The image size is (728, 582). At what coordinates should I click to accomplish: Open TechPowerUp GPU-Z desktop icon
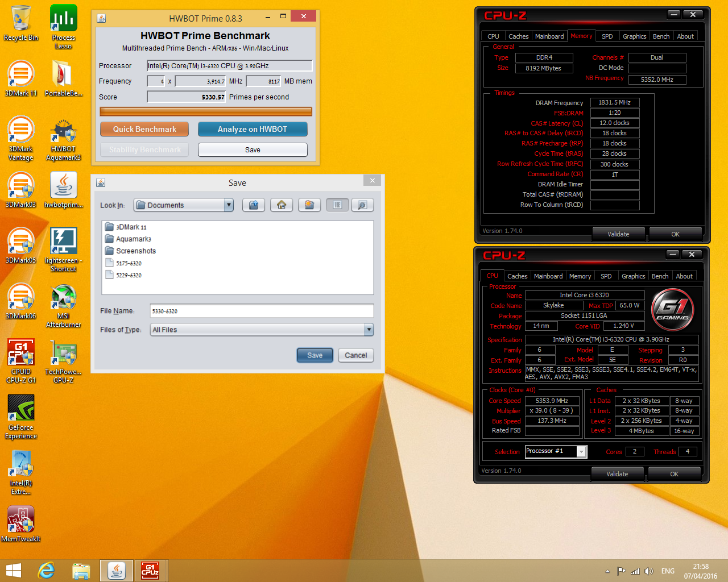pyautogui.click(x=64, y=361)
